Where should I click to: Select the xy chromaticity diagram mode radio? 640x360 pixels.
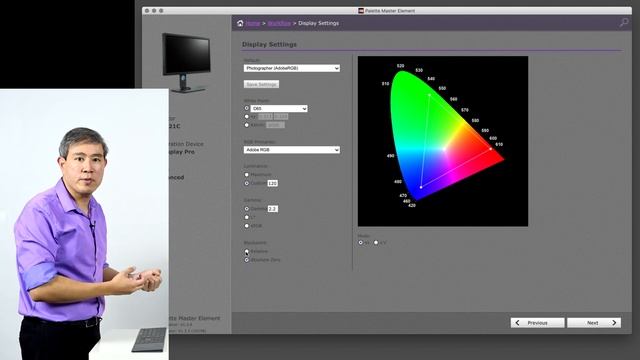click(360, 242)
